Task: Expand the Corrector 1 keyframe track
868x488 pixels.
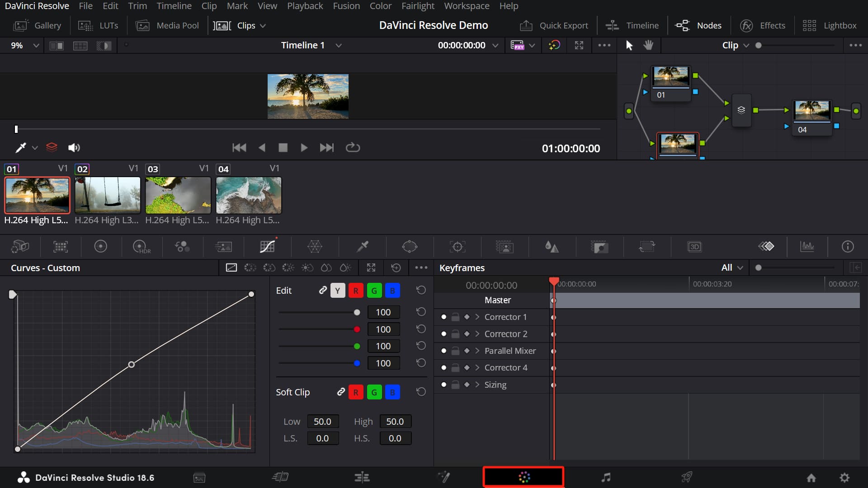Action: tap(477, 317)
